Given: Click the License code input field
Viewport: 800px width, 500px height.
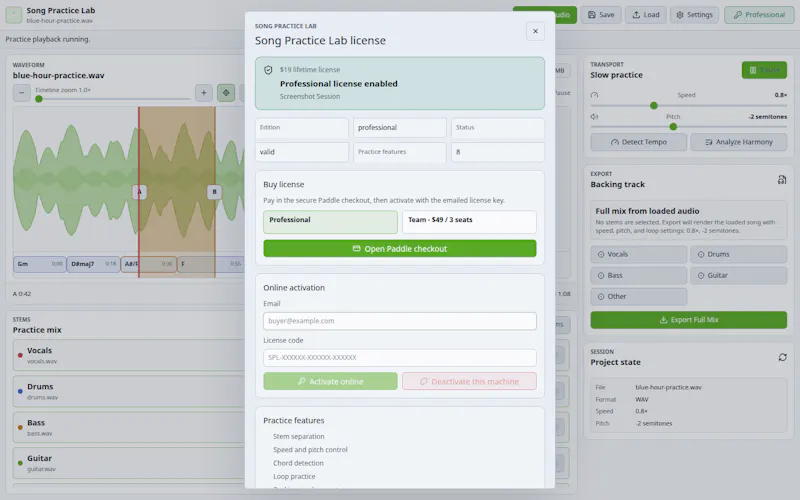Looking at the screenshot, I should pos(399,358).
